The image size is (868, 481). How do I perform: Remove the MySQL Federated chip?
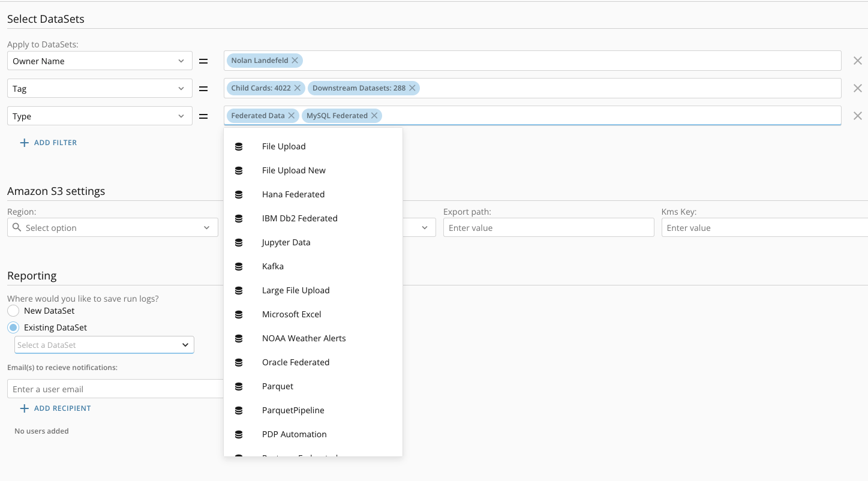(375, 115)
